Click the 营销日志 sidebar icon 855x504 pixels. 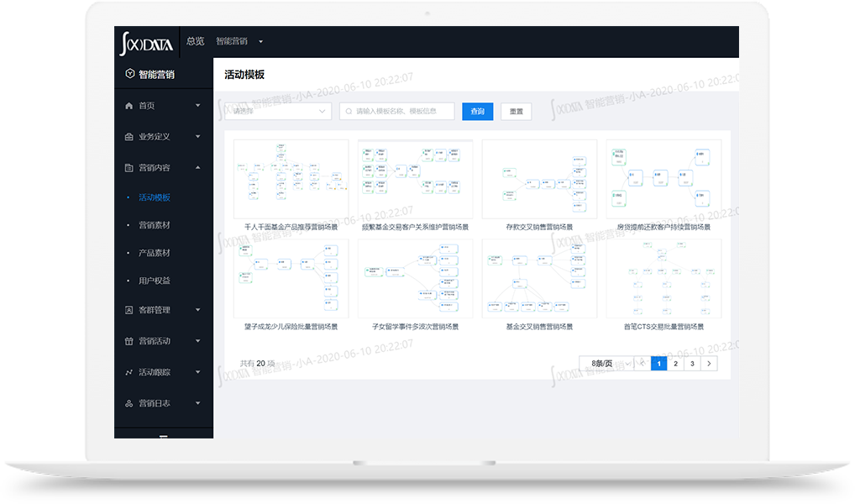(x=129, y=403)
